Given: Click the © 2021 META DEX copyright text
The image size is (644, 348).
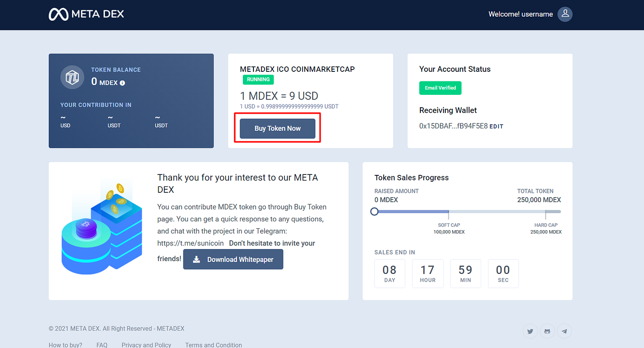Looking at the screenshot, I should coord(116,329).
